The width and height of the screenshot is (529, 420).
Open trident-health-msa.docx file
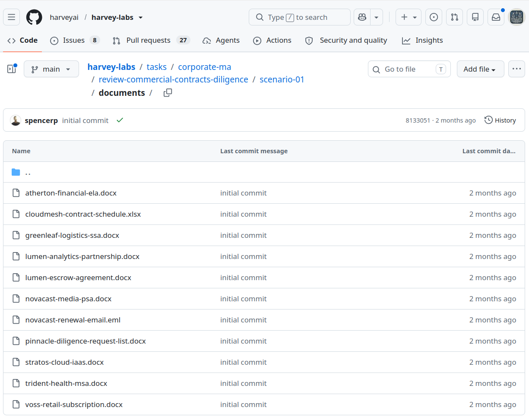(x=66, y=383)
